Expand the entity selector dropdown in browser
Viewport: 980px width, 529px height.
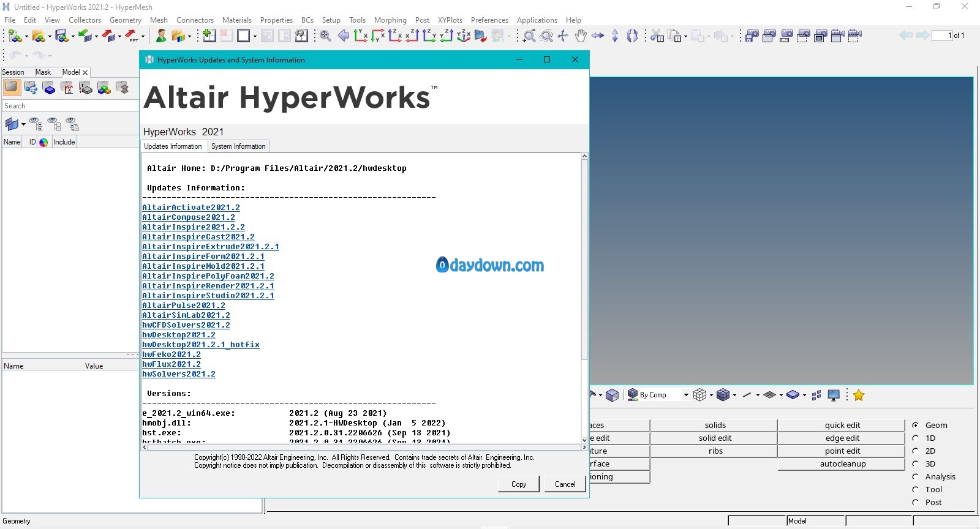tap(23, 124)
